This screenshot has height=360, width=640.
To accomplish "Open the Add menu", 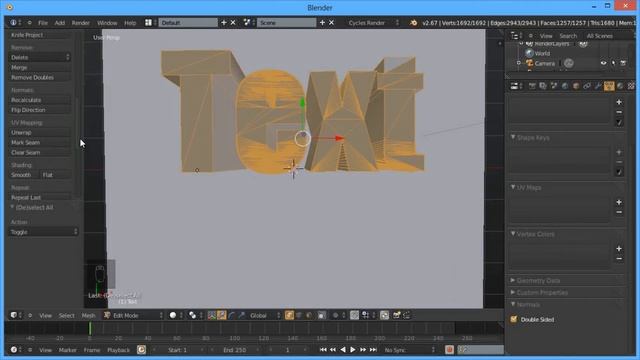I will [x=60, y=23].
